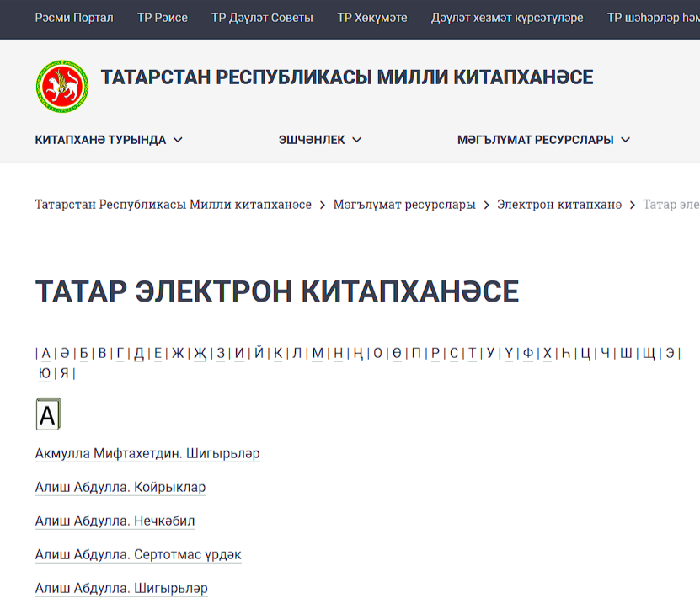Click ТР Дәүләт Советы in the header
Image resolution: width=700 pixels, height=609 pixels.
pos(261,18)
